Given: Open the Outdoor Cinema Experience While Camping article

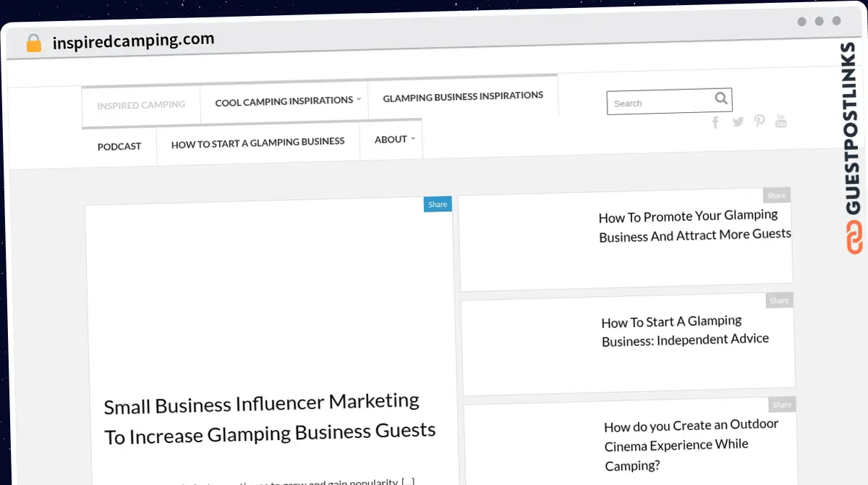Looking at the screenshot, I should (692, 444).
